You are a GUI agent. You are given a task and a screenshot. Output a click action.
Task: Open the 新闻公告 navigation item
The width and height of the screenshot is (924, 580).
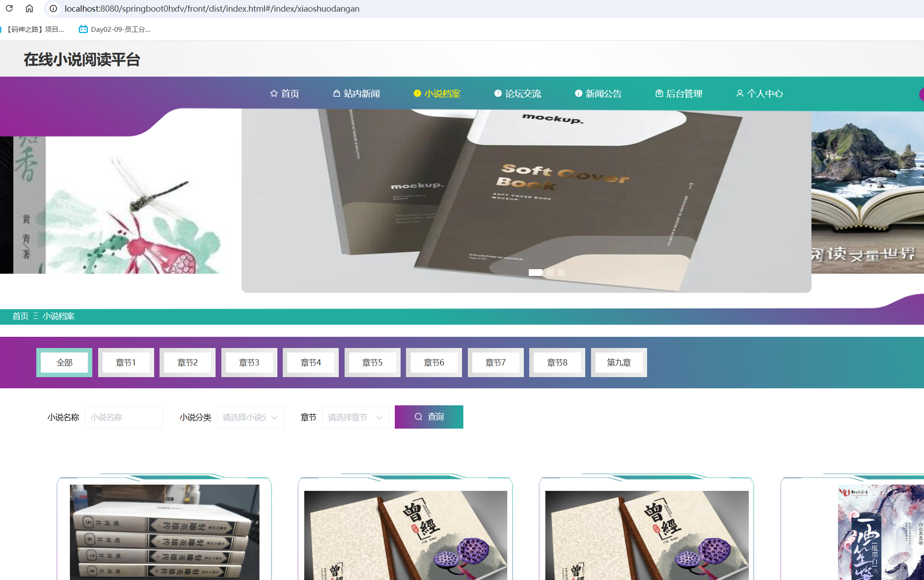coord(599,93)
